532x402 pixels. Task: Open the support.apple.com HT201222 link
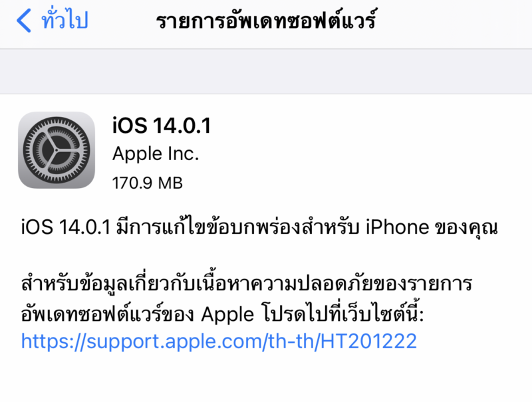pos(219,341)
